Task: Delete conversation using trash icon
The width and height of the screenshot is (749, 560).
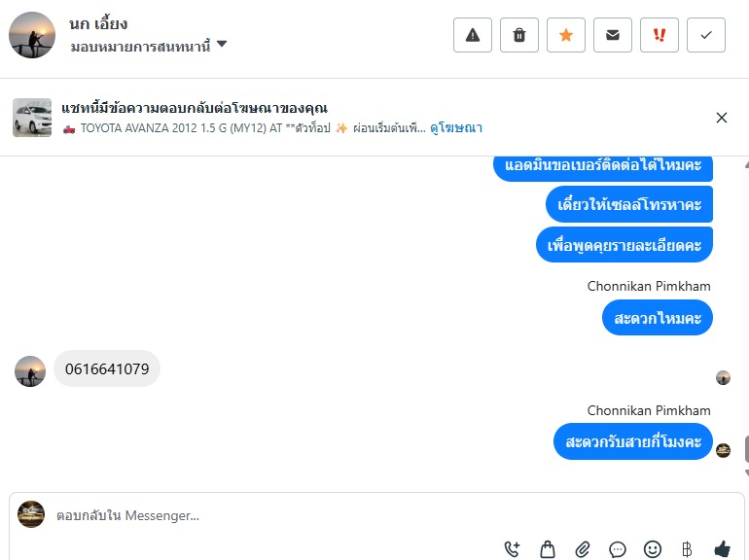Action: [519, 35]
